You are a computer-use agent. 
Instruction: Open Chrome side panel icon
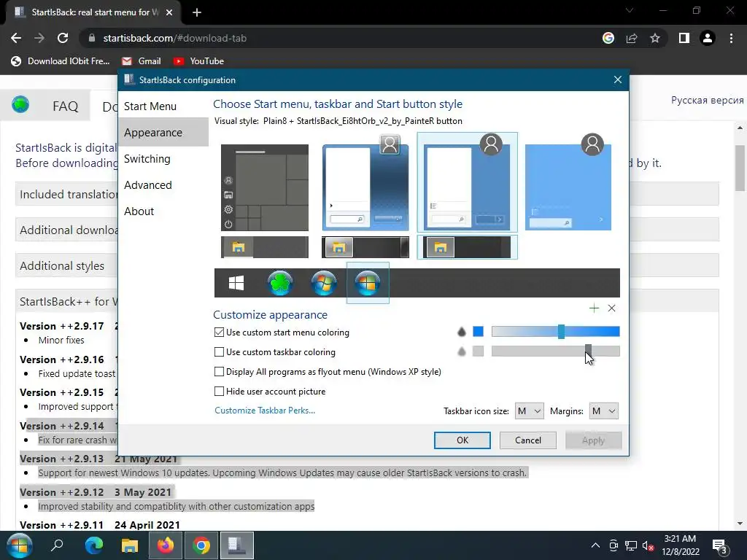click(x=684, y=38)
